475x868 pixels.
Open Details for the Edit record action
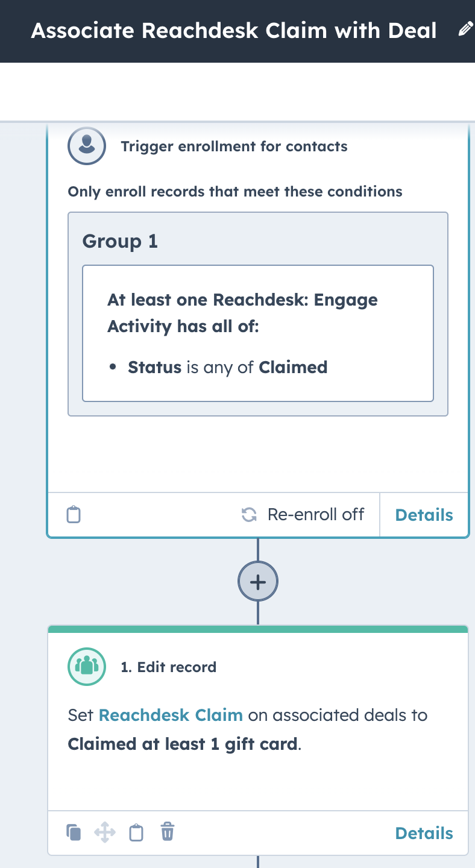click(x=424, y=833)
